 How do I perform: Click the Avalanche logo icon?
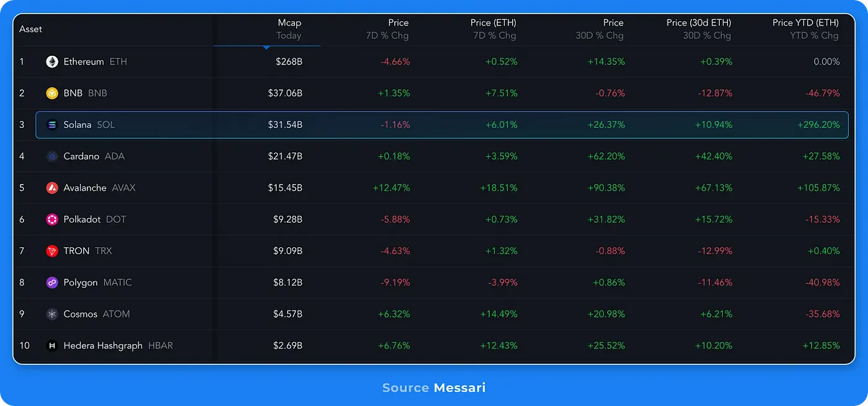coord(51,188)
